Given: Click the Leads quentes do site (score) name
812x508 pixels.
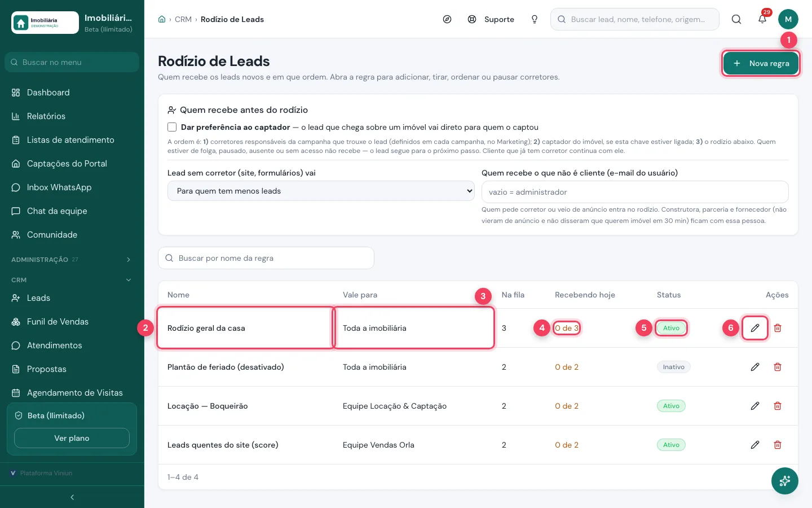Looking at the screenshot, I should 223,445.
